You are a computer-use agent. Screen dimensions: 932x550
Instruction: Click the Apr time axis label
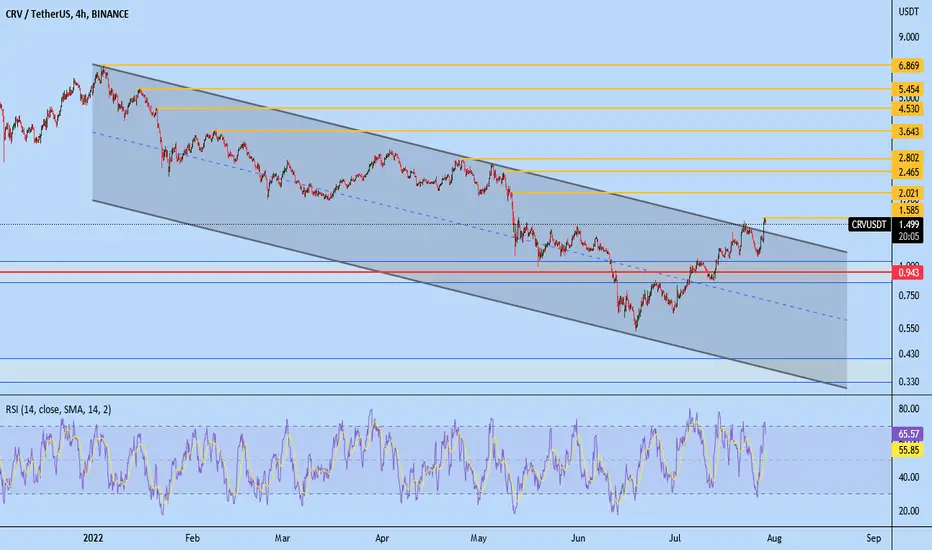382,538
